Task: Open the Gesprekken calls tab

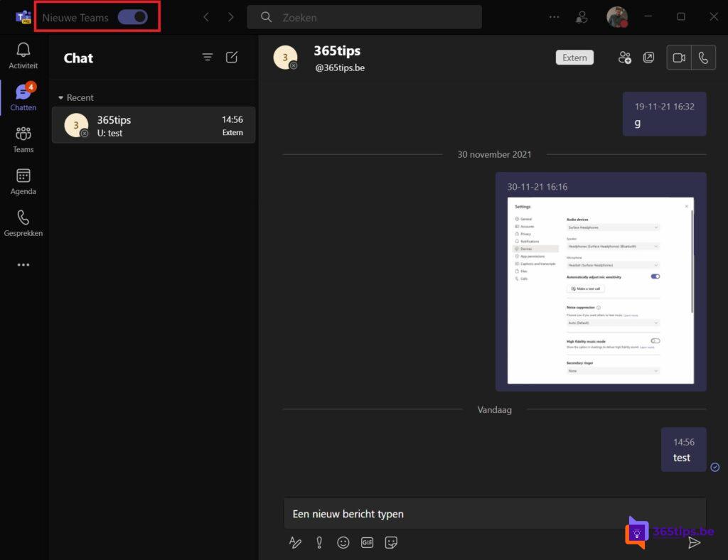Action: (23, 223)
